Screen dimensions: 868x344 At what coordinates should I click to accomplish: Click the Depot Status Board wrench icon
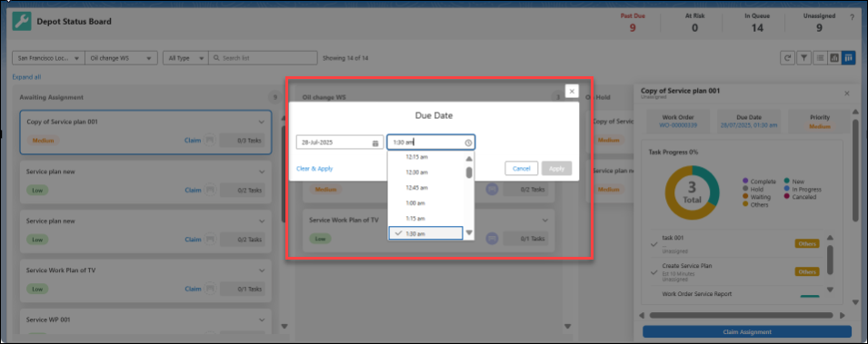[22, 22]
